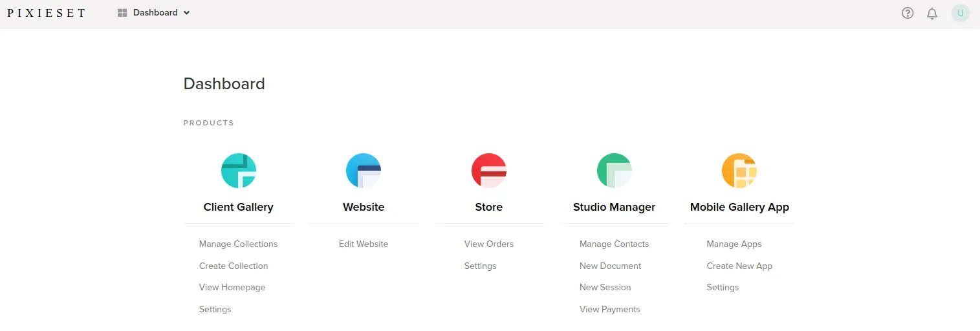Open Settings under Store

tap(481, 266)
